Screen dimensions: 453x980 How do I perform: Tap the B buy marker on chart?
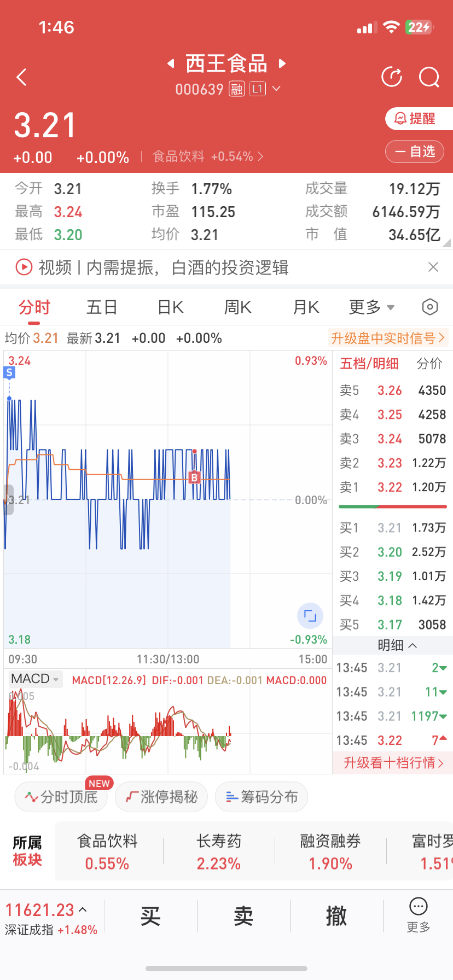click(x=194, y=477)
